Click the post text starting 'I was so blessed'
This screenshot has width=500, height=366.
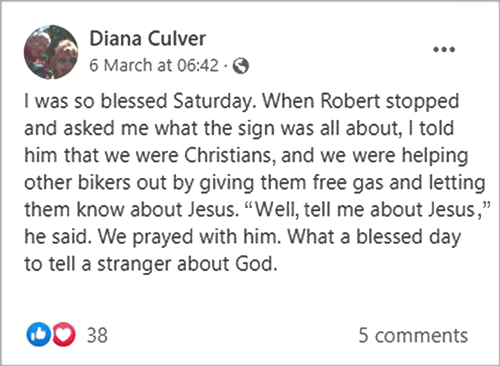point(257,182)
